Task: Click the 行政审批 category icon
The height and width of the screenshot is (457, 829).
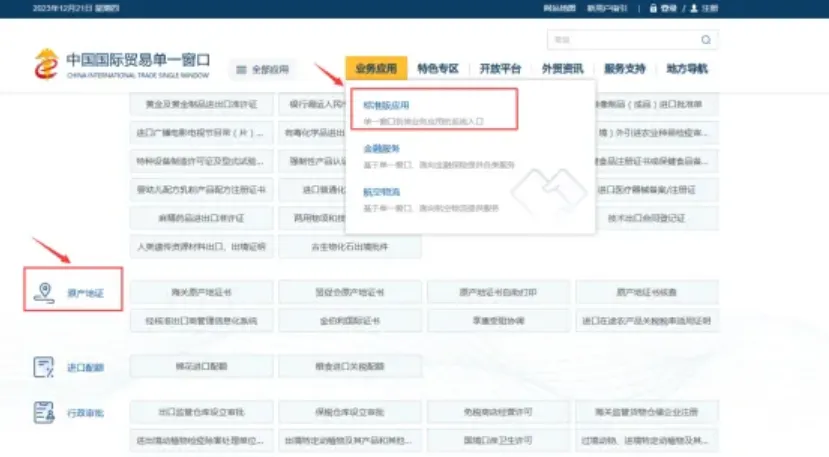Action: pos(43,413)
